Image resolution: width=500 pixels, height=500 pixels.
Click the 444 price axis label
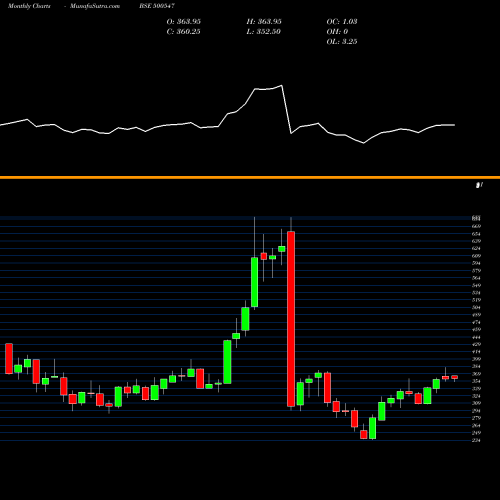(x=476, y=337)
